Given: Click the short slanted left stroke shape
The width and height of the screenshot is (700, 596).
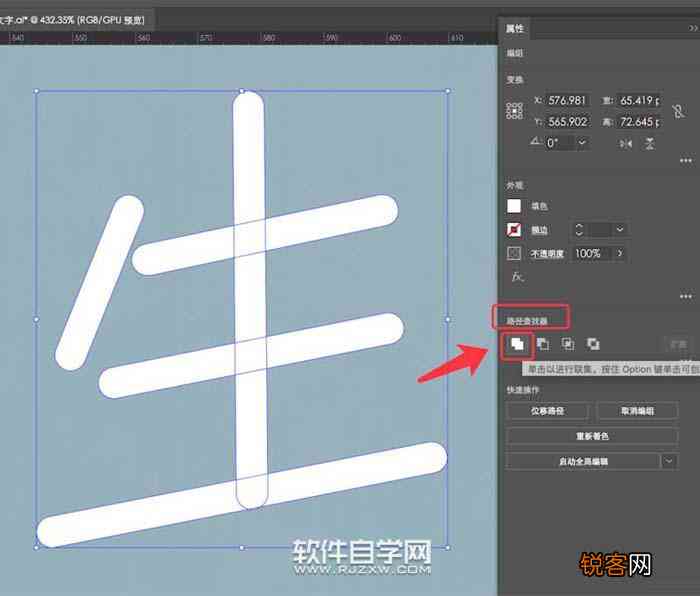Looking at the screenshot, I should pyautogui.click(x=100, y=283).
